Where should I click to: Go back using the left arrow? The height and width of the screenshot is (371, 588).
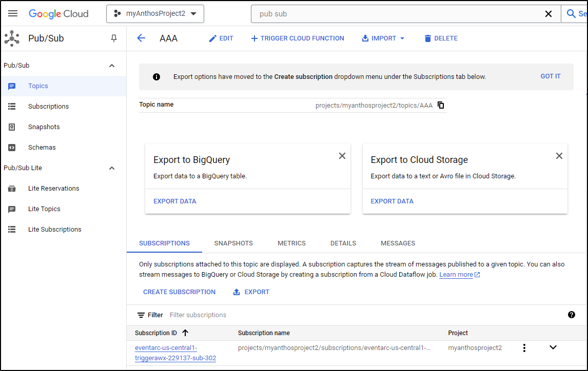coord(141,38)
